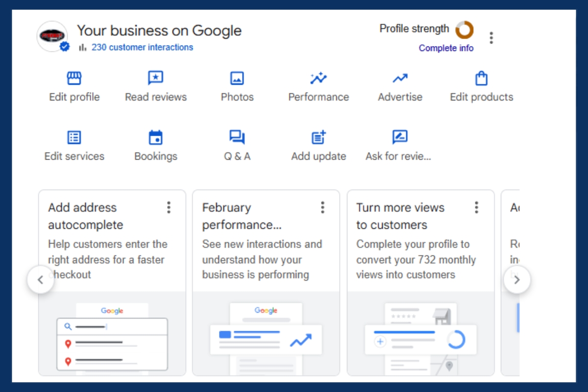Image resolution: width=588 pixels, height=392 pixels.
Task: Open the 230 customer interactions link
Action: 142,48
